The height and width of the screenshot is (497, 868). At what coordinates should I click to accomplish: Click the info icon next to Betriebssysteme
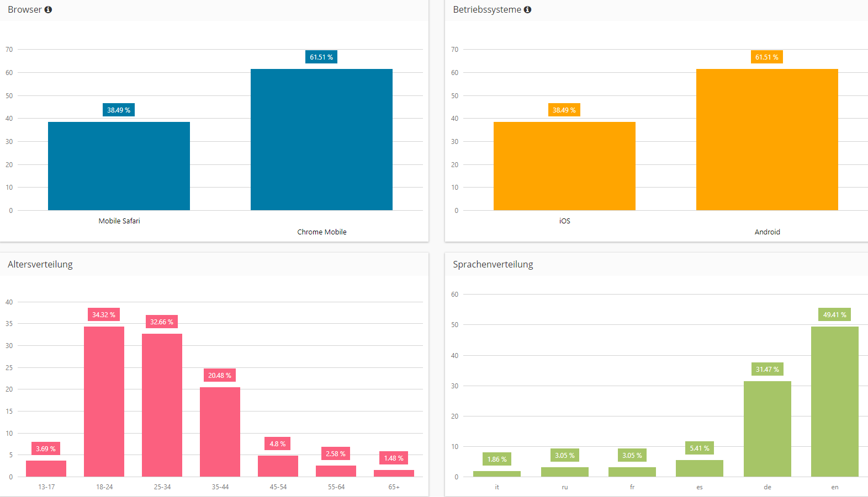pyautogui.click(x=527, y=9)
